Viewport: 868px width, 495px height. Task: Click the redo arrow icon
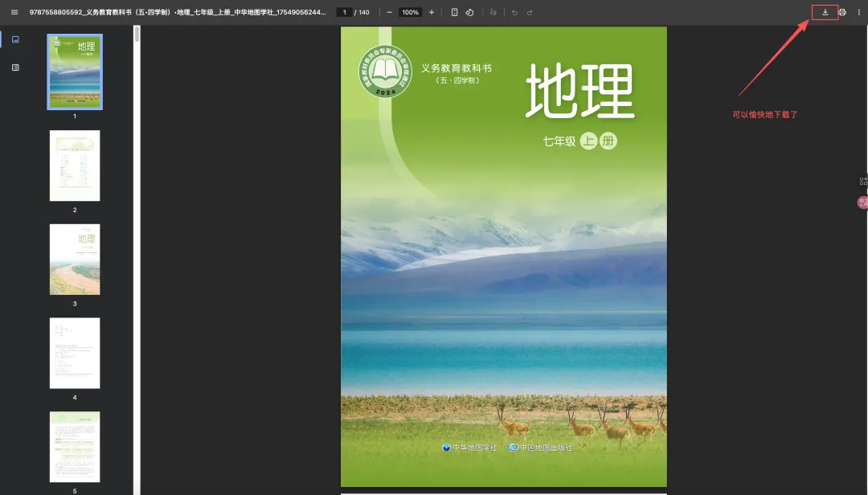[530, 12]
